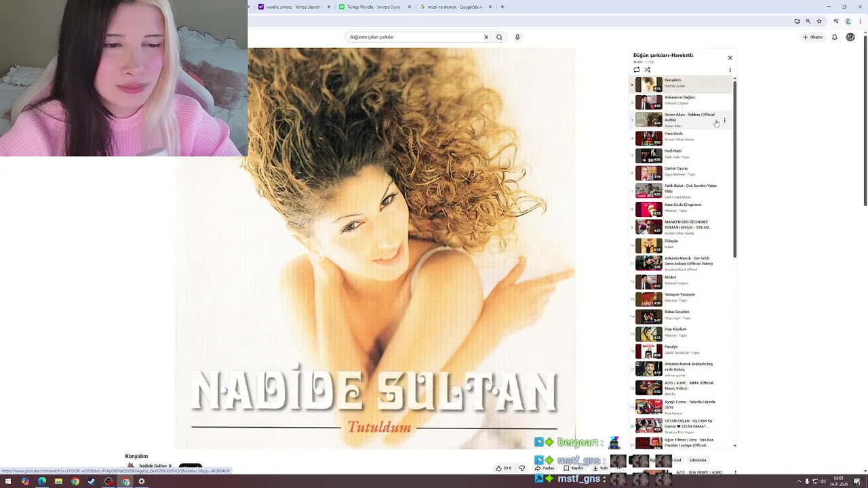
Task: Select 'Fatih Bulut - Çok Sevdim Yalan Oldu'
Action: (682, 190)
